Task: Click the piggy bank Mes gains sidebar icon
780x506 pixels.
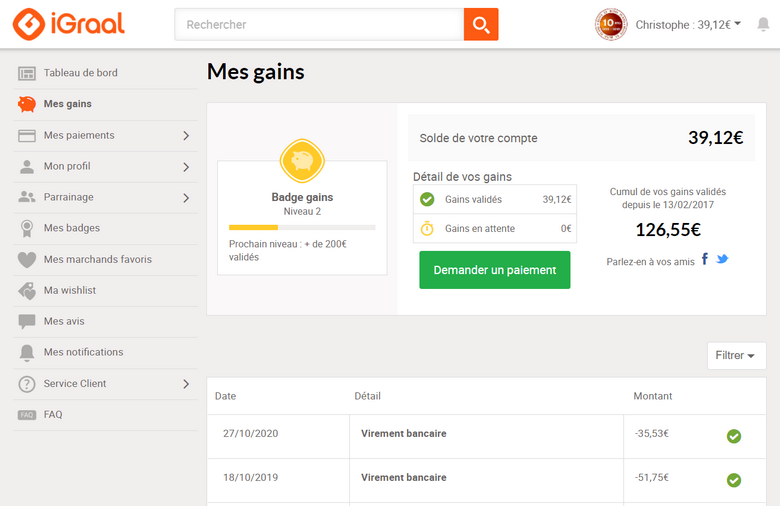Action: click(27, 104)
